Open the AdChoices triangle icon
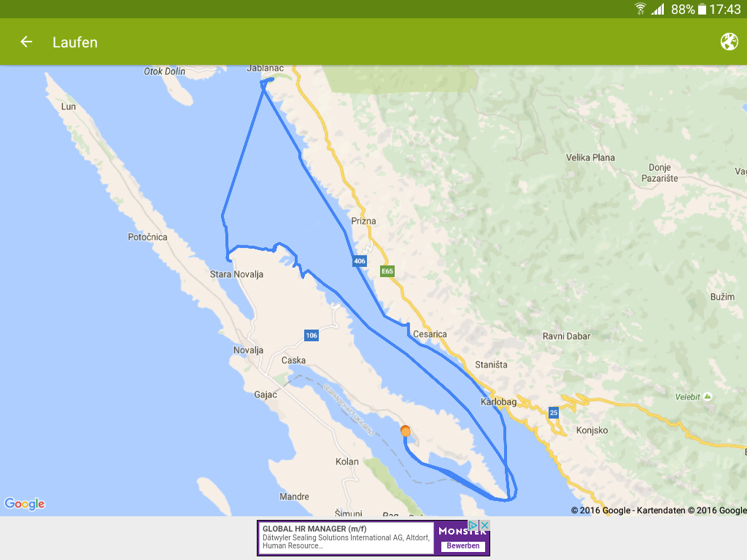The image size is (747, 560). click(473, 525)
